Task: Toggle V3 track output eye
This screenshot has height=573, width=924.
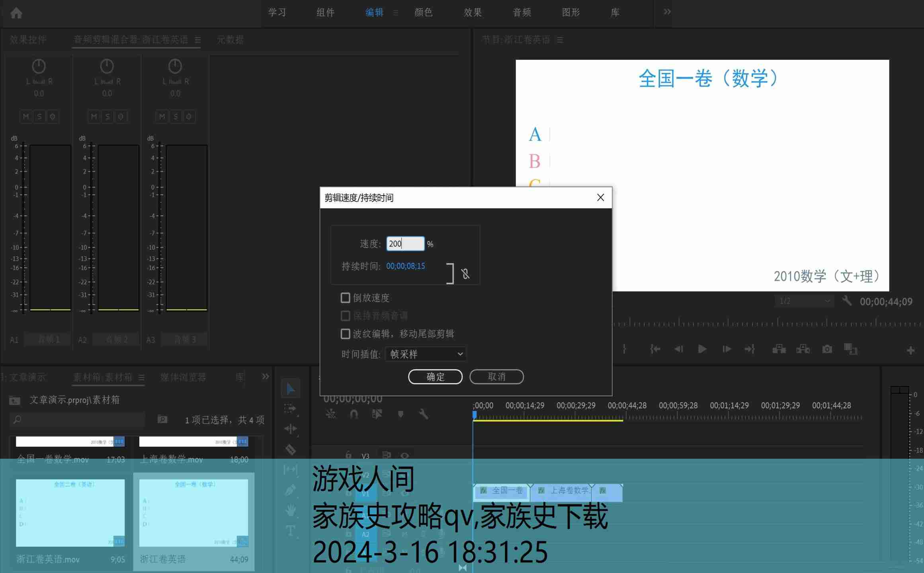Action: point(405,456)
